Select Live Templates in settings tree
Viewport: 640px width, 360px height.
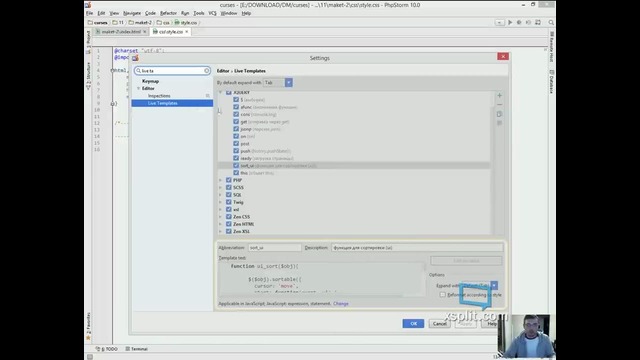[172, 103]
